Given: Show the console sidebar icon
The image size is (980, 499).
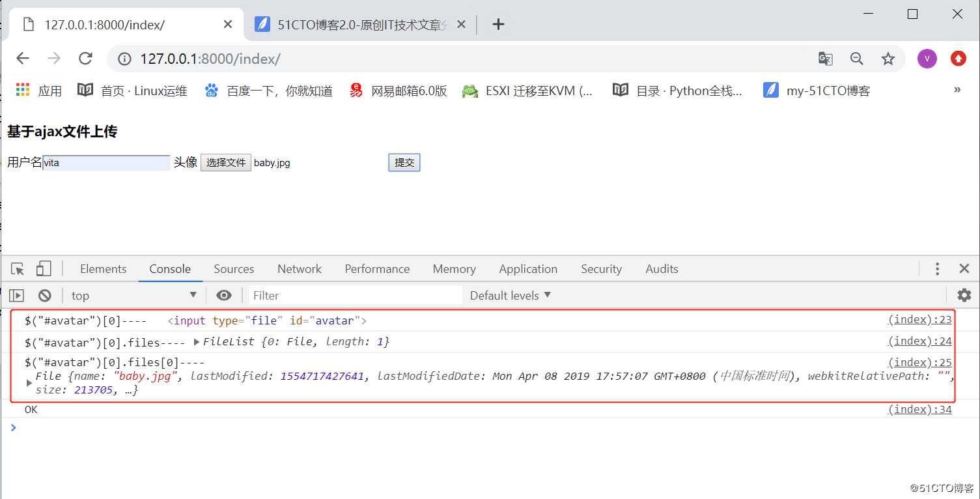Looking at the screenshot, I should point(16,296).
